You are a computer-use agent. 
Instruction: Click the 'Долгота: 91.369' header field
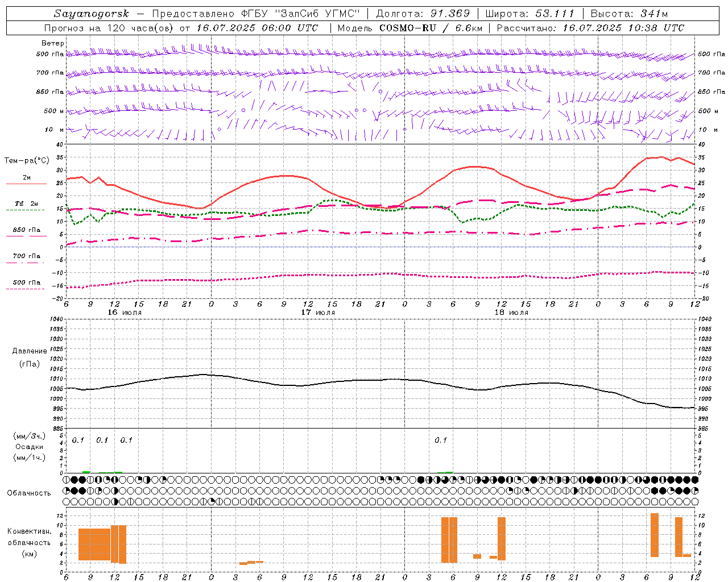[x=423, y=14]
